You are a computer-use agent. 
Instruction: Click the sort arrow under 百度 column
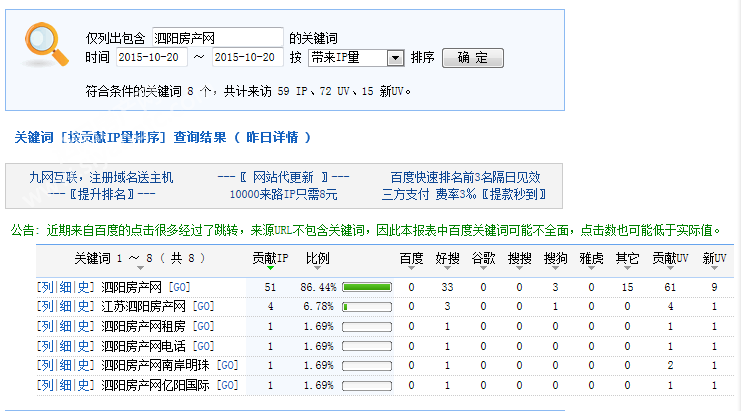(411, 268)
